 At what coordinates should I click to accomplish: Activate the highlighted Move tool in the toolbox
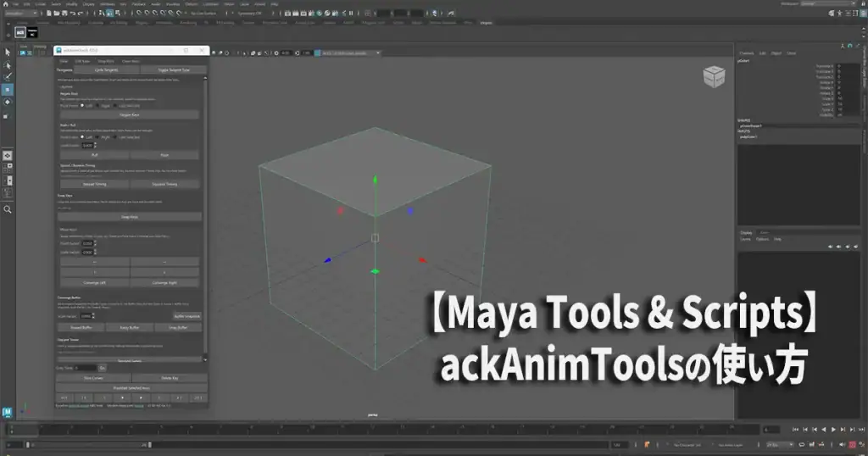pos(7,90)
